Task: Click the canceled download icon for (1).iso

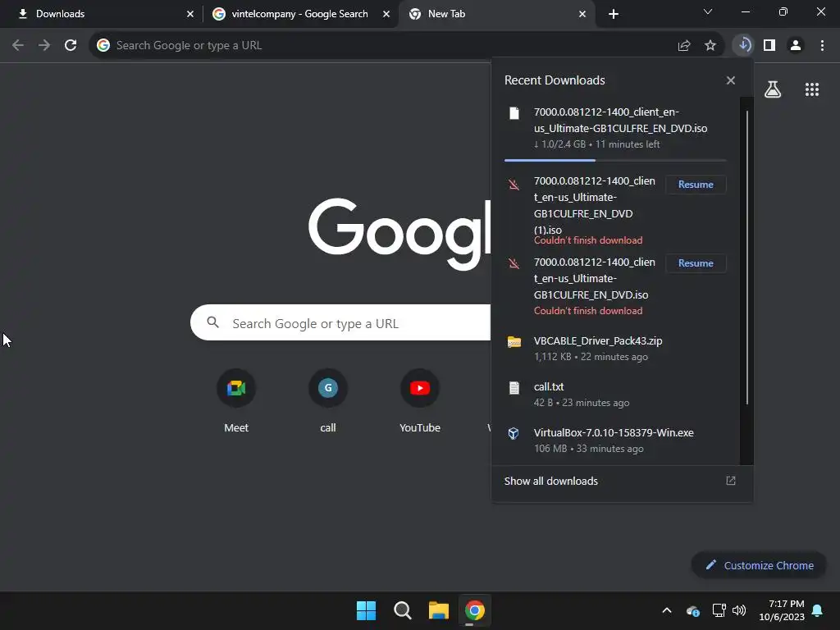Action: click(514, 185)
